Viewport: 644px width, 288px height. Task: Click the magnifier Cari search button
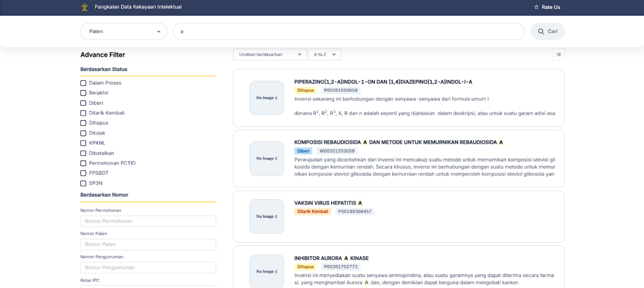point(547,31)
